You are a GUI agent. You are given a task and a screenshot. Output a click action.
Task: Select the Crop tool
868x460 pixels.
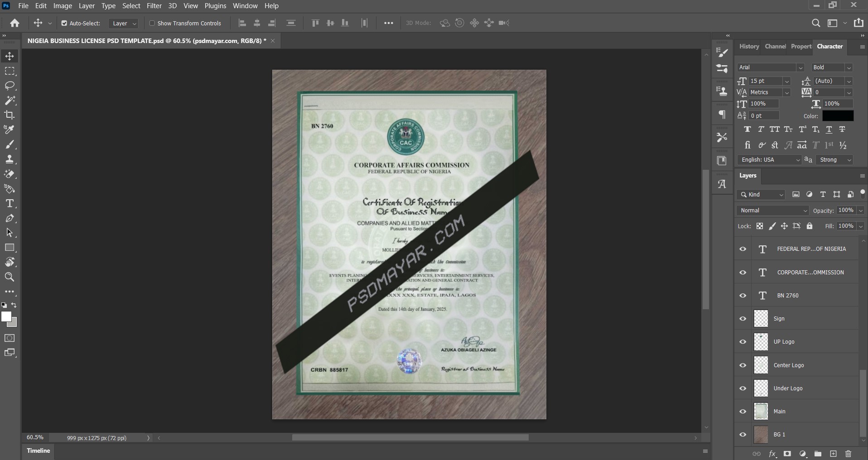tap(10, 115)
